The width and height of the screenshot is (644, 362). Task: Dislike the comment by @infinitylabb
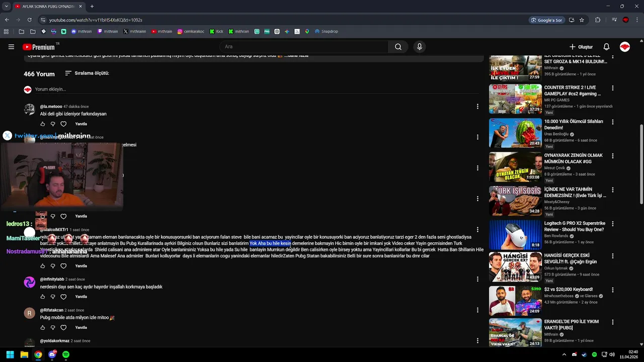[53, 297]
